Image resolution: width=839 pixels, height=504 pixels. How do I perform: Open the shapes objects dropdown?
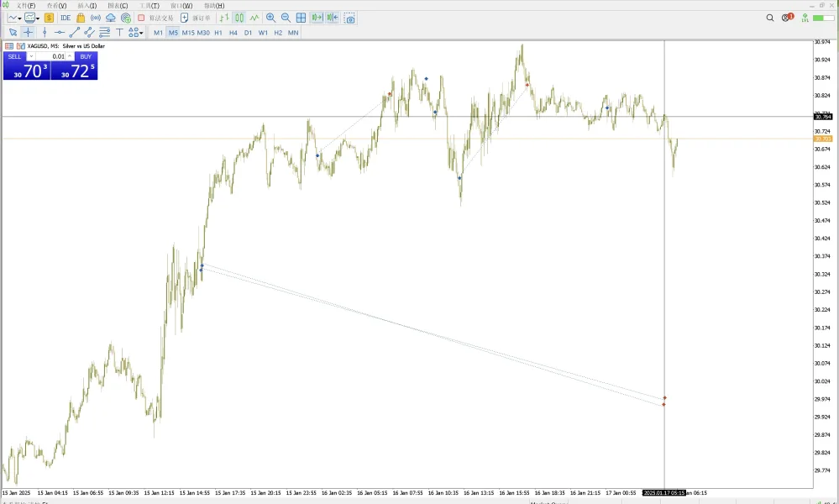[x=135, y=33]
